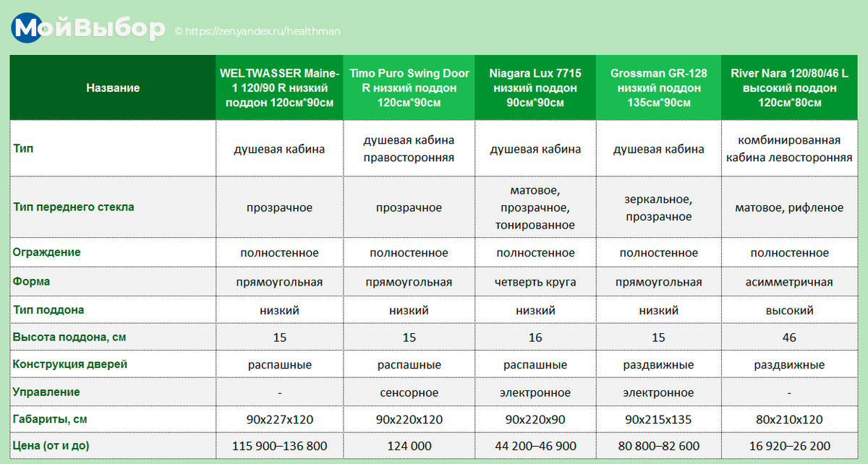868x464 pixels.
Task: Select the асимметричная shape cell
Action: [x=789, y=282]
